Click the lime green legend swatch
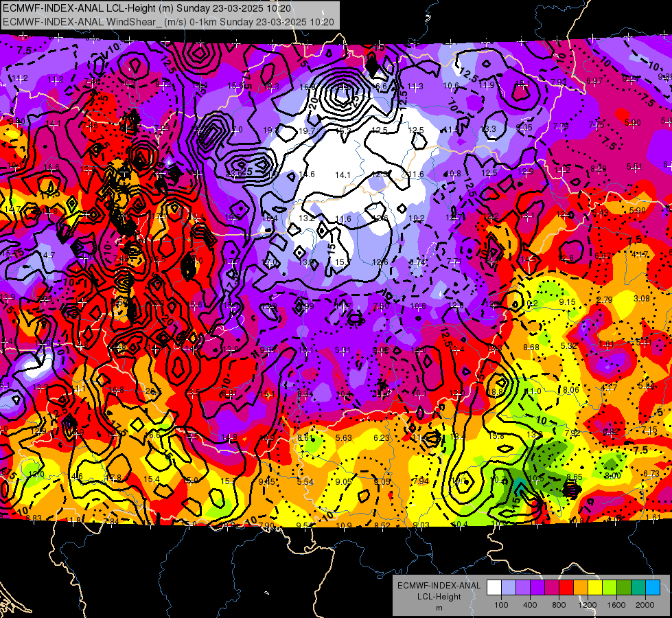This screenshot has width=672, height=618. point(610,588)
